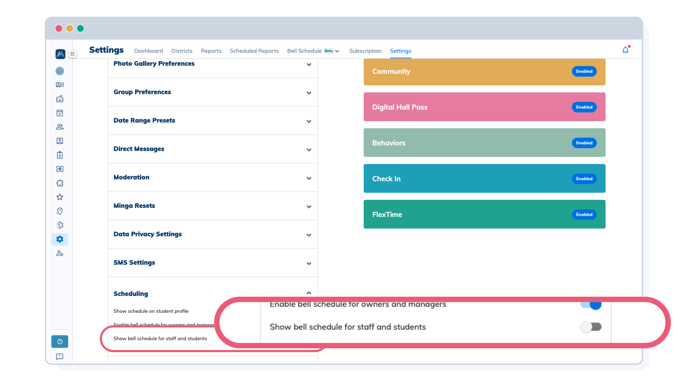
Task: Collapse the sidebar using the button beside the logo
Action: pos(72,54)
